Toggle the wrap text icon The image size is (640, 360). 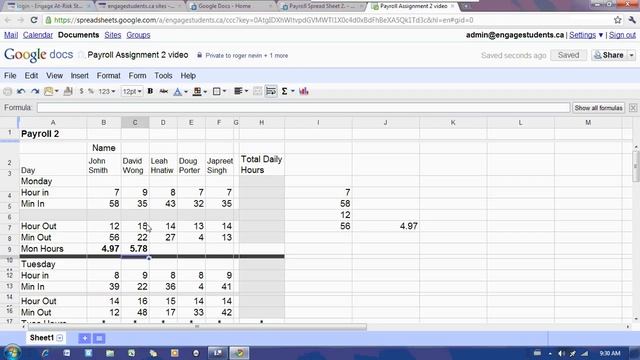271,91
